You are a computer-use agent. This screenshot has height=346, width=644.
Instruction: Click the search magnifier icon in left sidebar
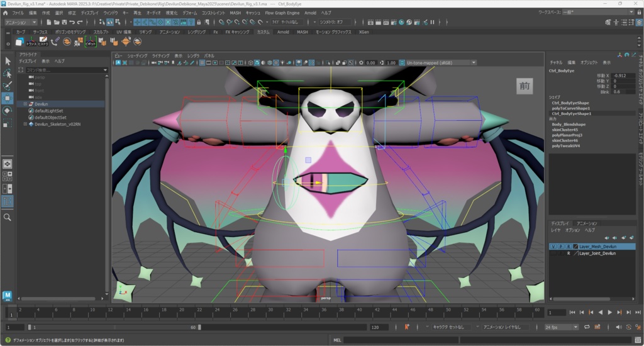pyautogui.click(x=8, y=217)
